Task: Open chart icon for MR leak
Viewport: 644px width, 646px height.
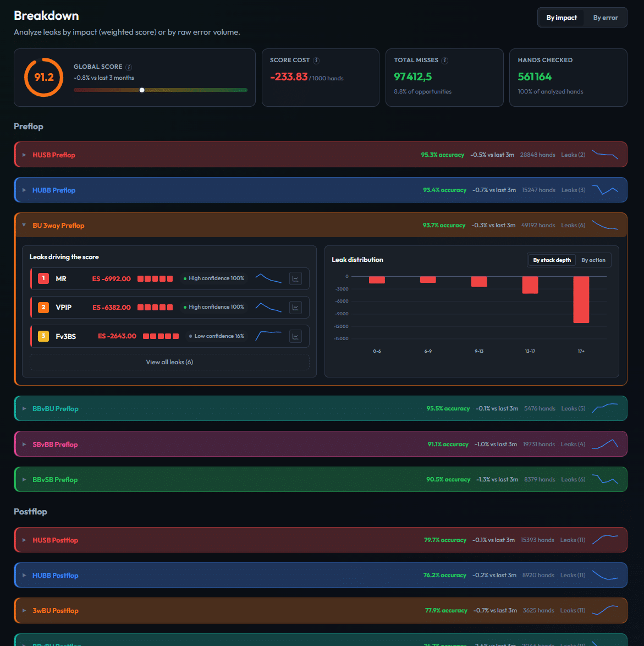Action: coord(295,278)
